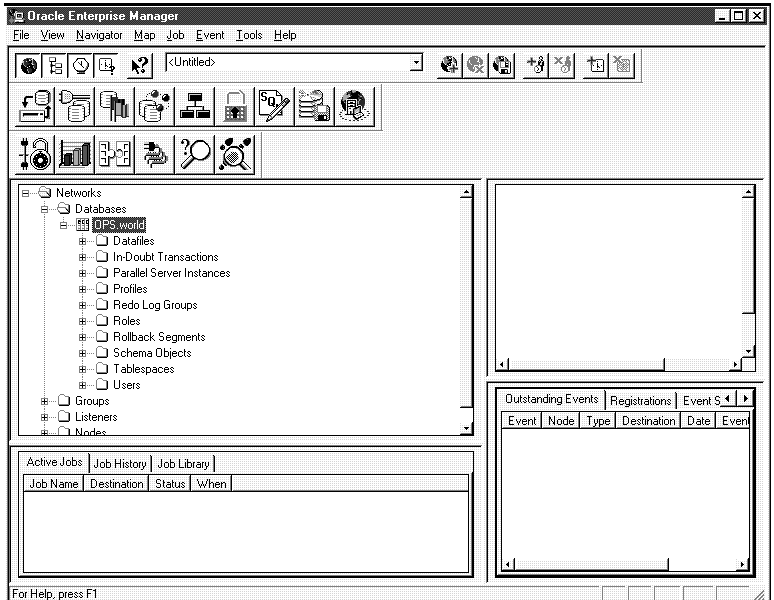Expand the Parallel Server Instances folder

82,273
